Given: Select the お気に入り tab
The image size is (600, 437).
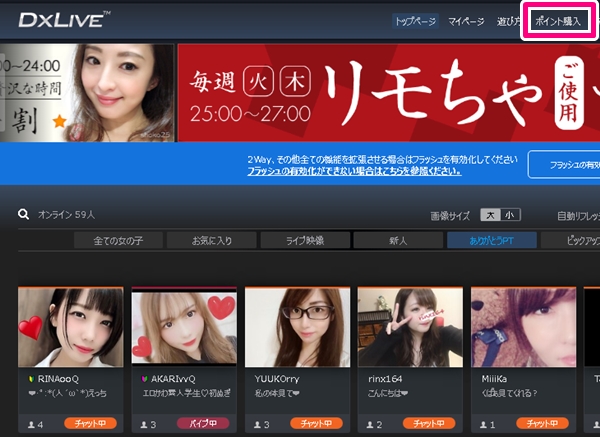Looking at the screenshot, I should (x=212, y=240).
